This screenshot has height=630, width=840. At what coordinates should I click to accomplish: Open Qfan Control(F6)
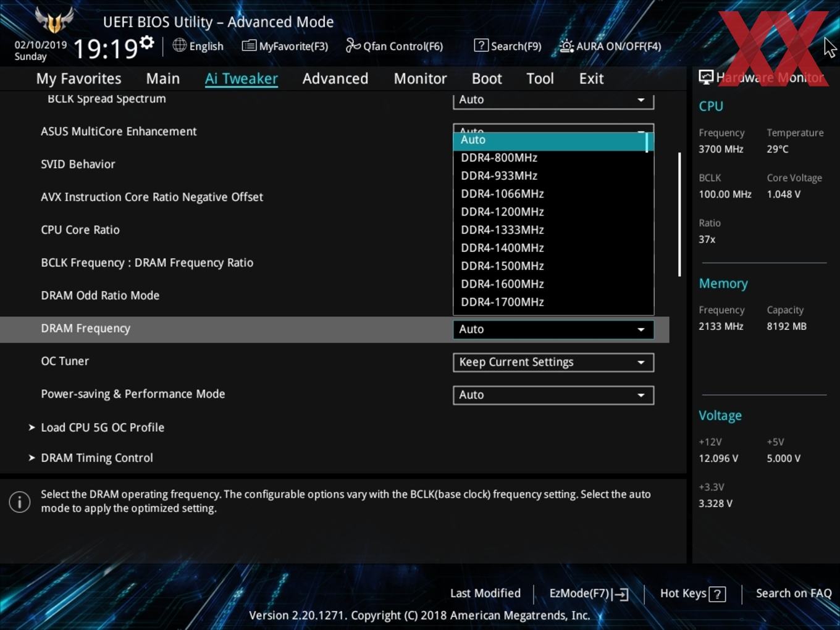point(394,46)
